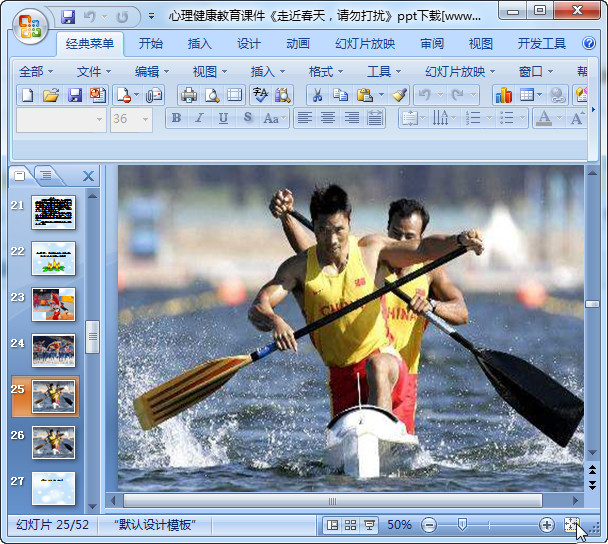Image resolution: width=608 pixels, height=544 pixels.
Task: Click the slide show frame icon
Action: (234, 95)
